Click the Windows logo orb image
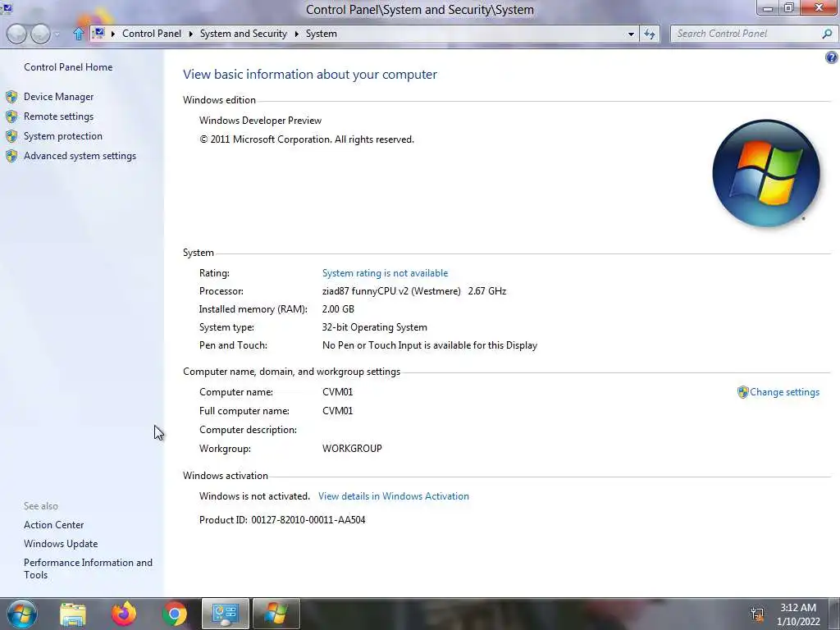 click(766, 173)
